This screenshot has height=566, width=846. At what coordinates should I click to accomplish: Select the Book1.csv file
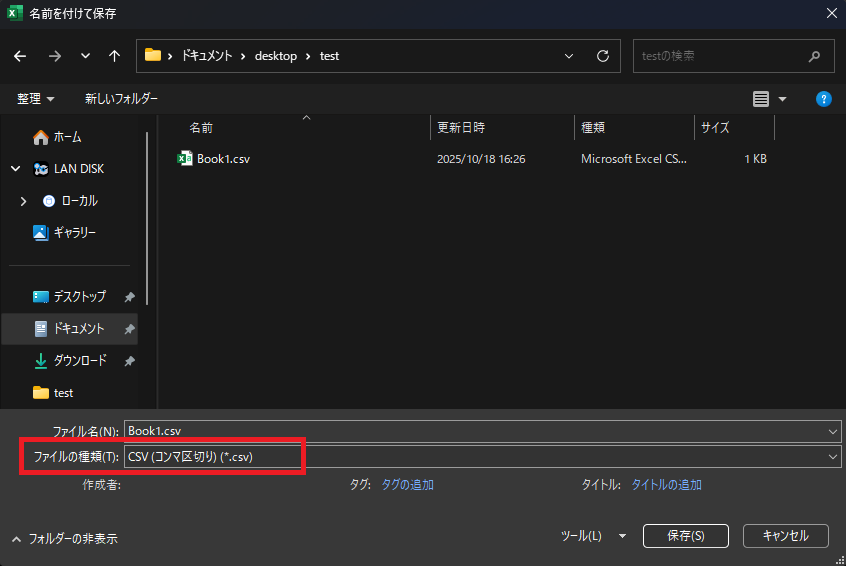[x=223, y=159]
